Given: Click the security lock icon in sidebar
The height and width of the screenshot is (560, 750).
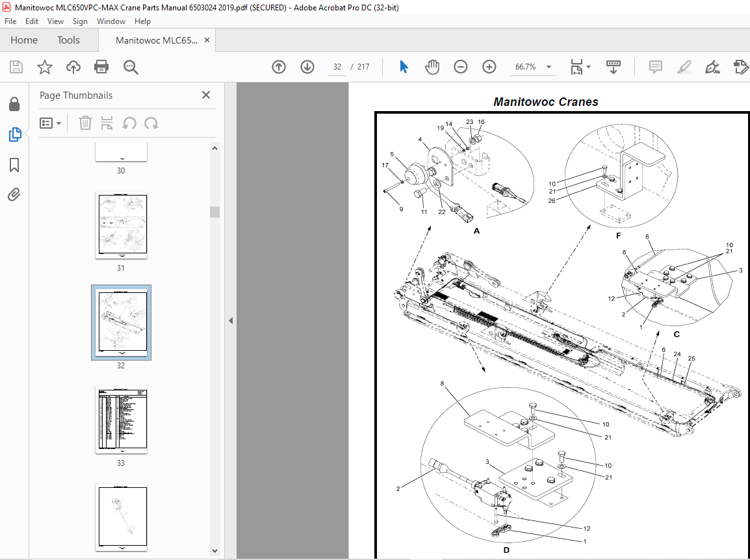Looking at the screenshot, I should tap(14, 104).
